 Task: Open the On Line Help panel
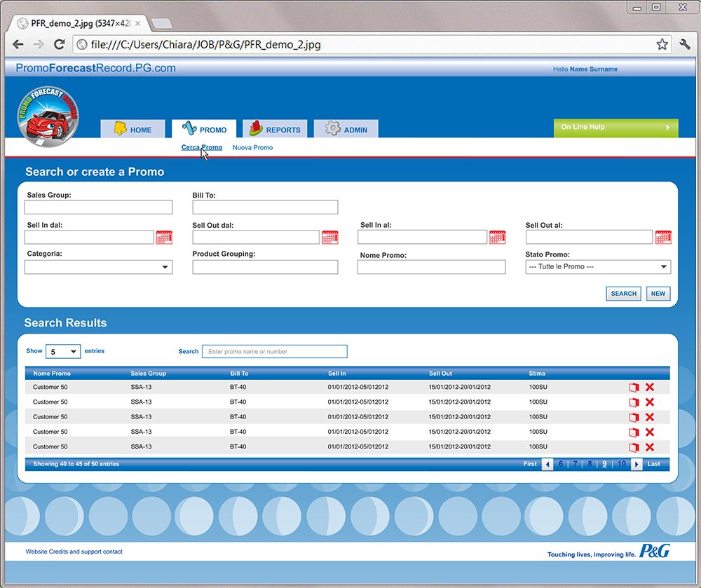click(615, 128)
